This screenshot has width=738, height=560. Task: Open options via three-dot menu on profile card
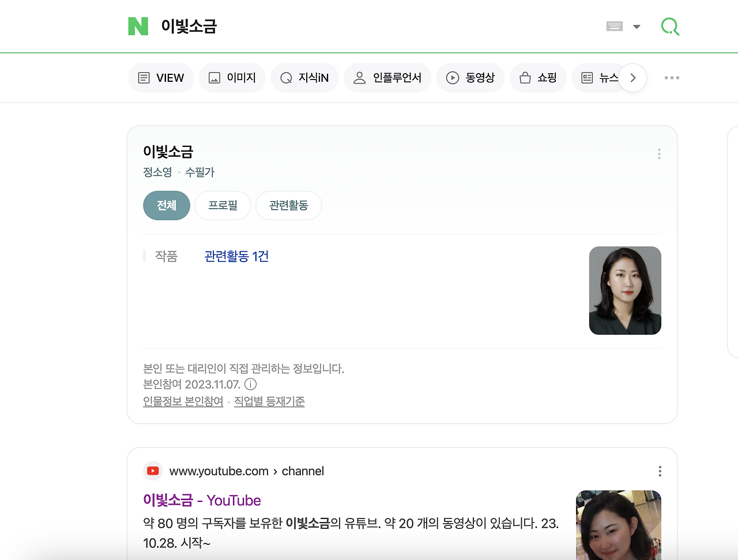pyautogui.click(x=658, y=154)
